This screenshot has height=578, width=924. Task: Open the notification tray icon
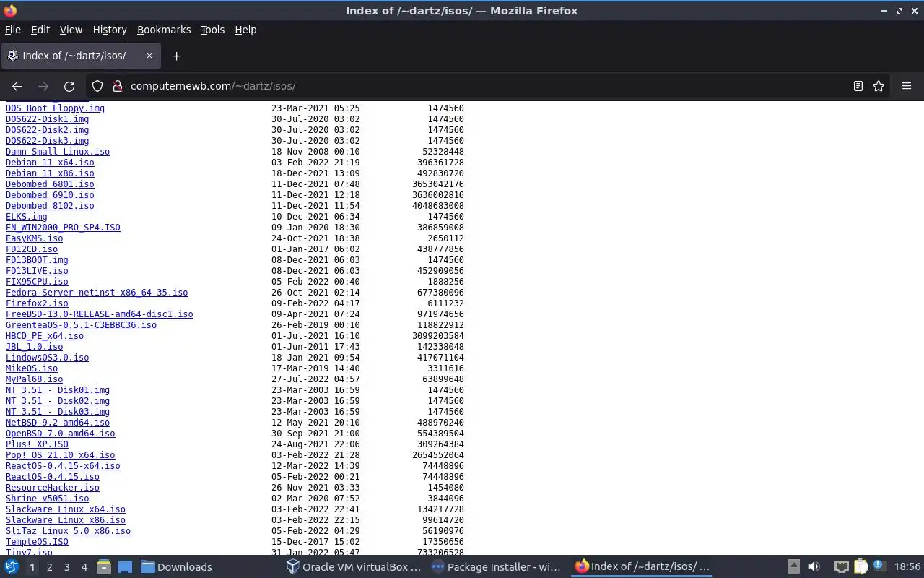879,566
